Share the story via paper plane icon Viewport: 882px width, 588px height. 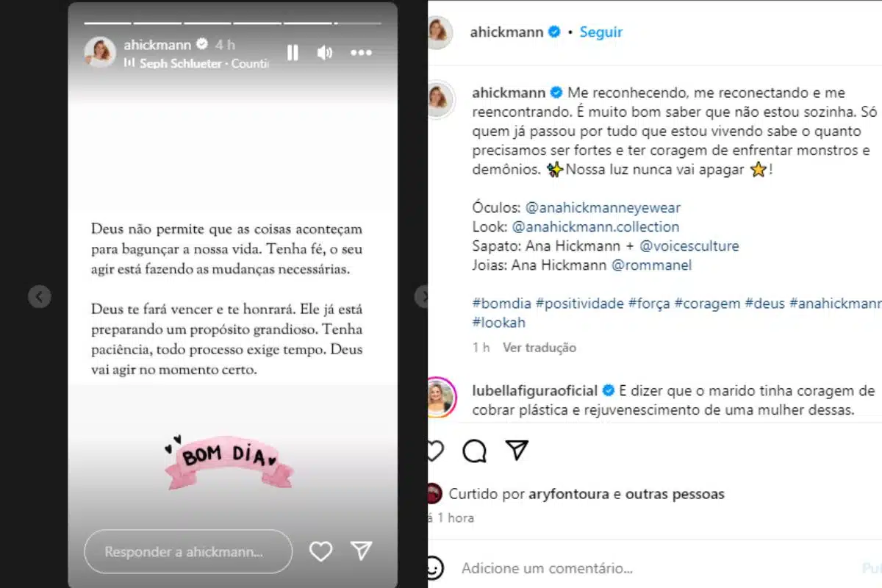click(x=361, y=551)
